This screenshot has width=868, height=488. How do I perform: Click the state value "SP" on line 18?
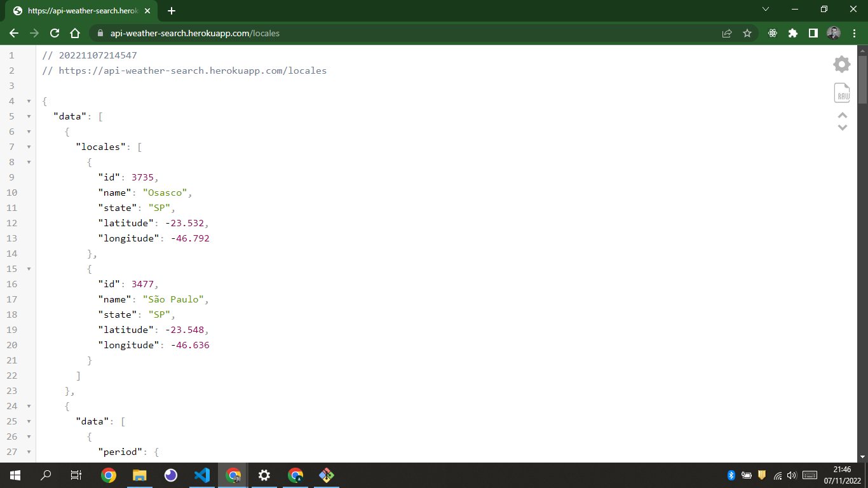click(159, 315)
